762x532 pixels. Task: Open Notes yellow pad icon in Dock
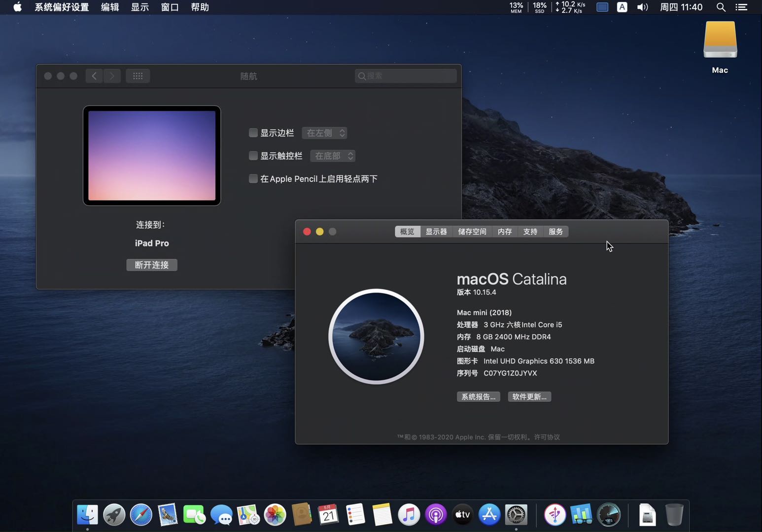tap(382, 515)
